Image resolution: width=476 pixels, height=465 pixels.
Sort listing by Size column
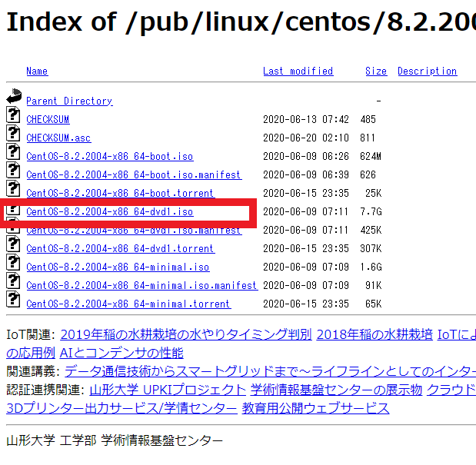(x=376, y=71)
